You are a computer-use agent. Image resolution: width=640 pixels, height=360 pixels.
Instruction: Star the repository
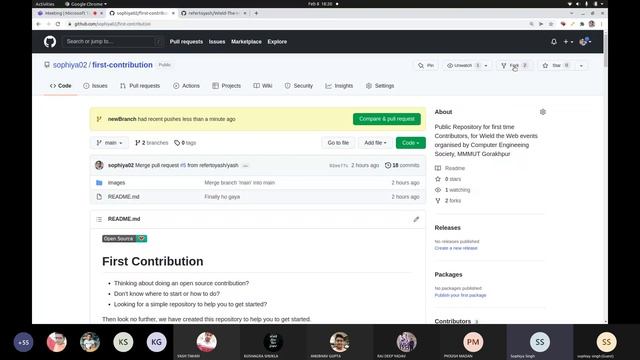click(555, 65)
